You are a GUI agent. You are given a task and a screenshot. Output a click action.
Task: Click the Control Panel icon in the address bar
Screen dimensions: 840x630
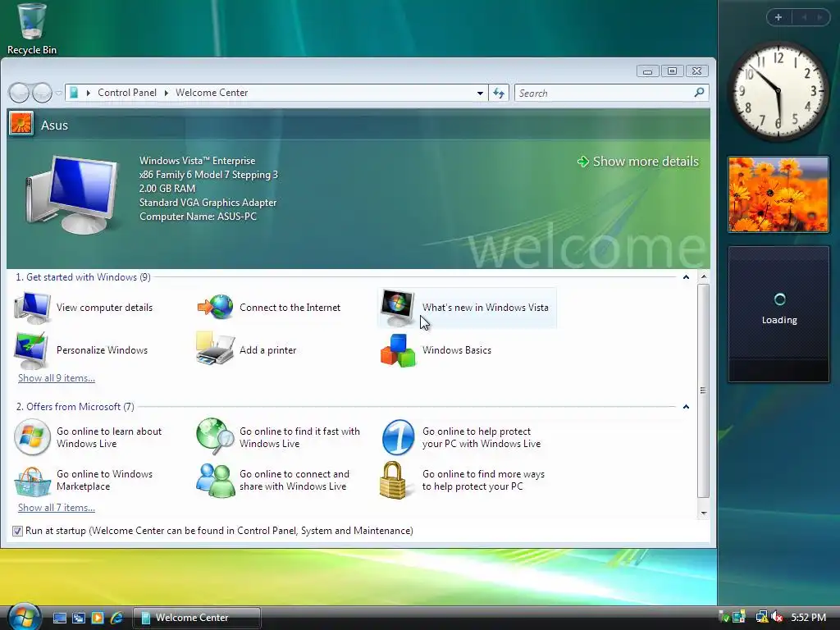tap(74, 93)
